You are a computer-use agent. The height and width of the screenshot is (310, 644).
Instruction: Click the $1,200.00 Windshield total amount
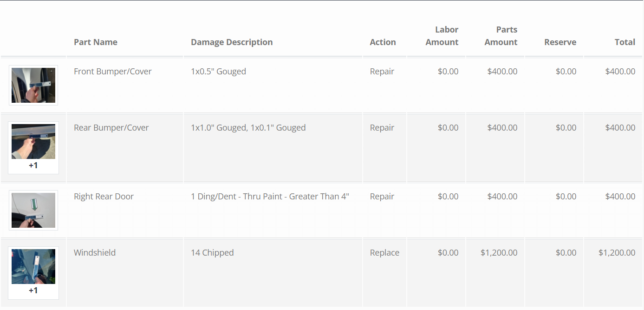[x=617, y=253]
